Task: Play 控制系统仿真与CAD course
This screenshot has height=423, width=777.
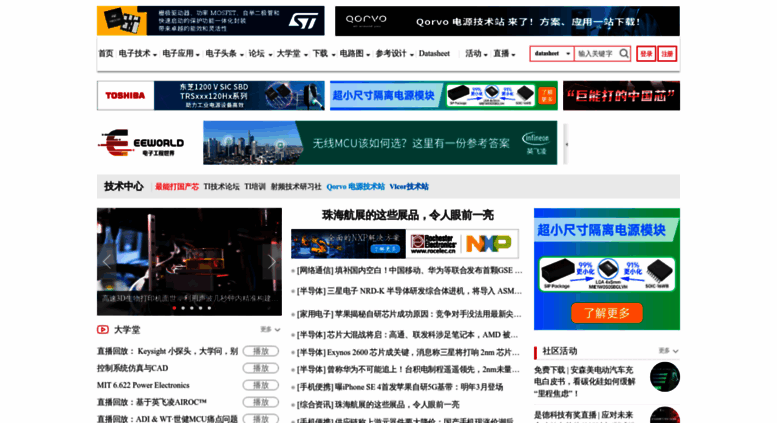Action: (x=261, y=368)
